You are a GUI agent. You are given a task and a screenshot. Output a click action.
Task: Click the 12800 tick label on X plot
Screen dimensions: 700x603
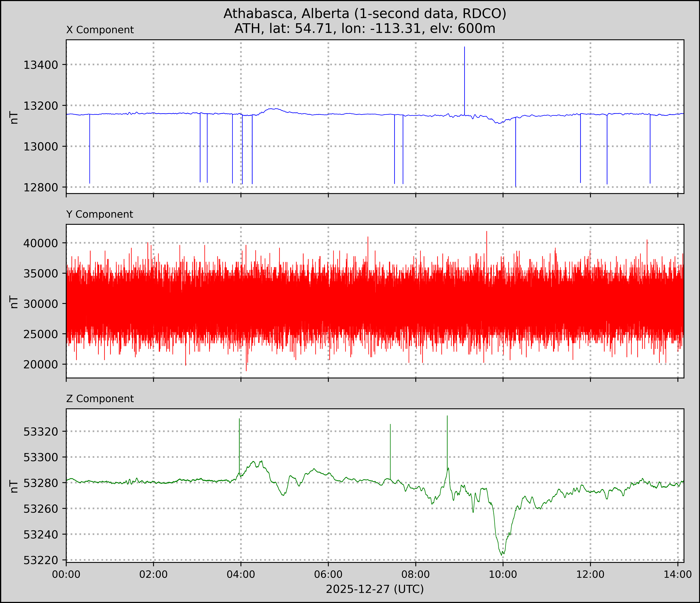tap(41, 187)
